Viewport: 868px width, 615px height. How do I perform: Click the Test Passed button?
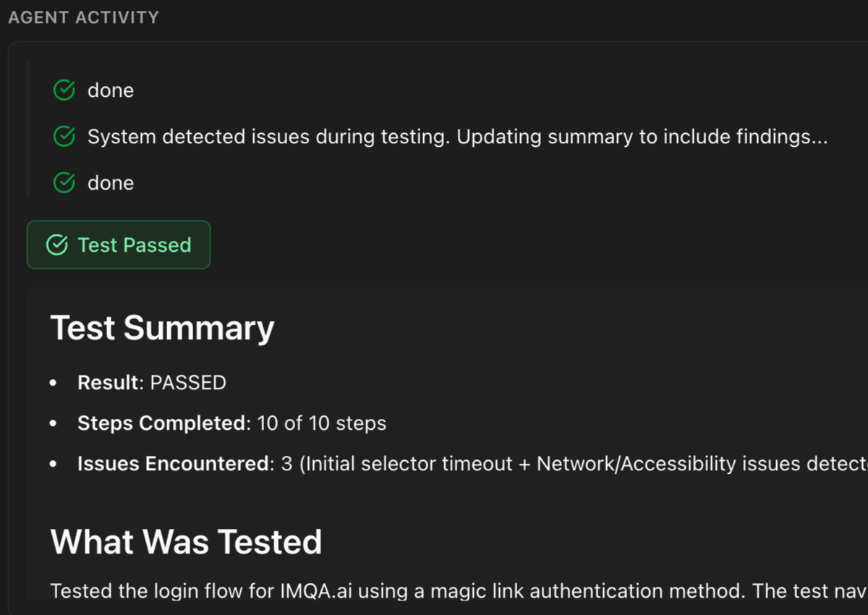coord(118,245)
